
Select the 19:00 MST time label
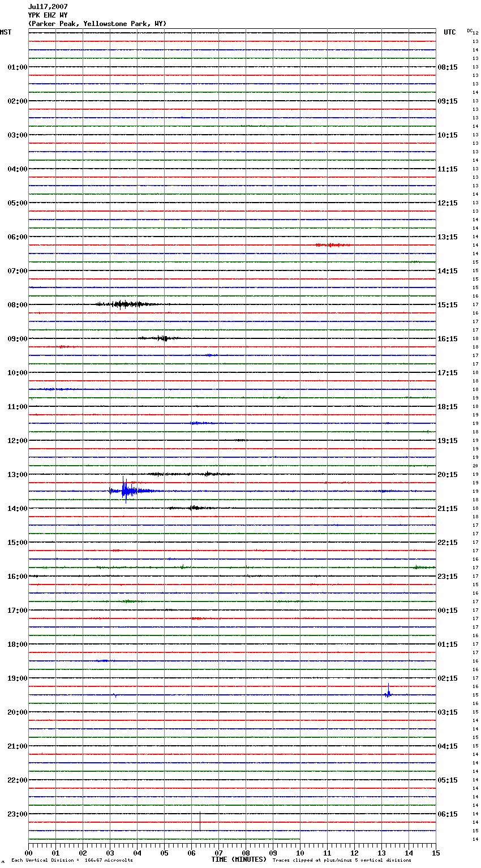tap(18, 678)
